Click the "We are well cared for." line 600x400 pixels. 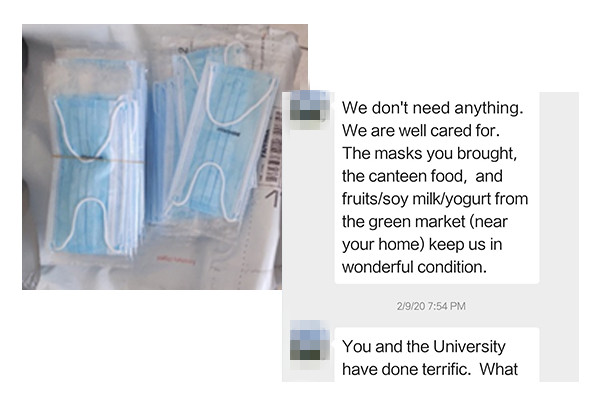(421, 131)
